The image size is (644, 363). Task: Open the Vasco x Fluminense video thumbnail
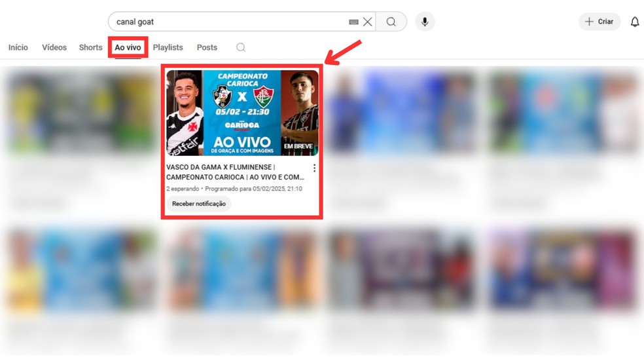[x=242, y=113]
